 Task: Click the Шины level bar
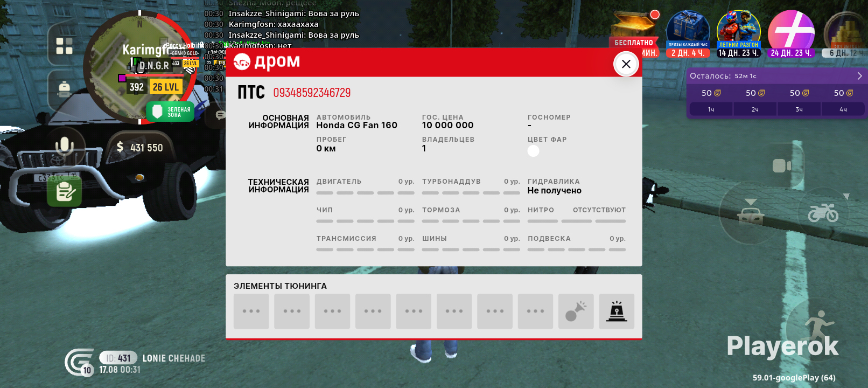coord(471,250)
